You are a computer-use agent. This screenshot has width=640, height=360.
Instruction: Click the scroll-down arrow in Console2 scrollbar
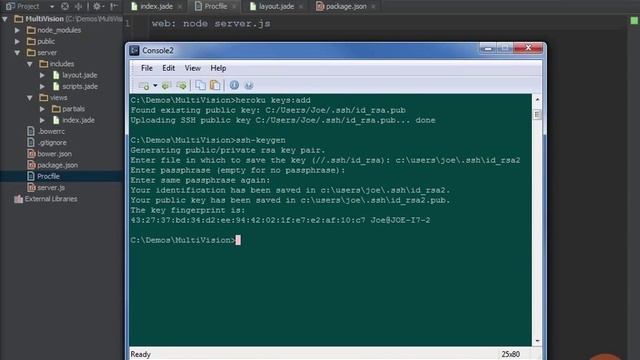click(537, 340)
